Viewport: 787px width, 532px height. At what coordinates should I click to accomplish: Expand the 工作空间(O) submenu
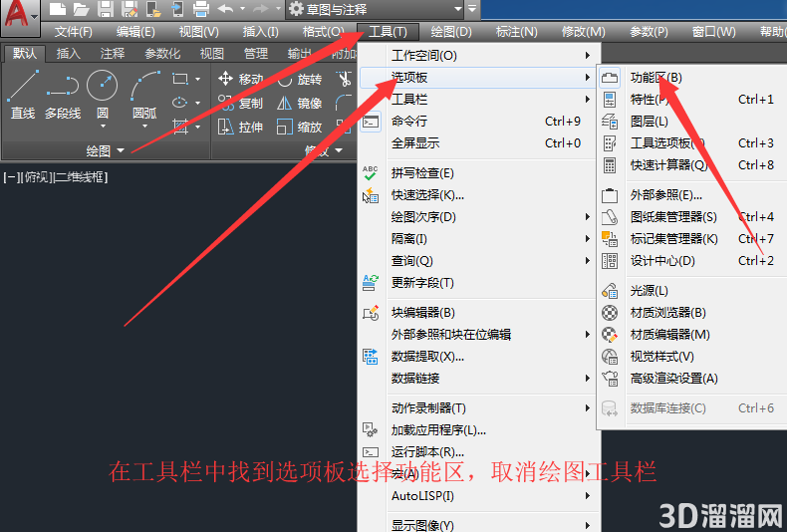point(478,55)
